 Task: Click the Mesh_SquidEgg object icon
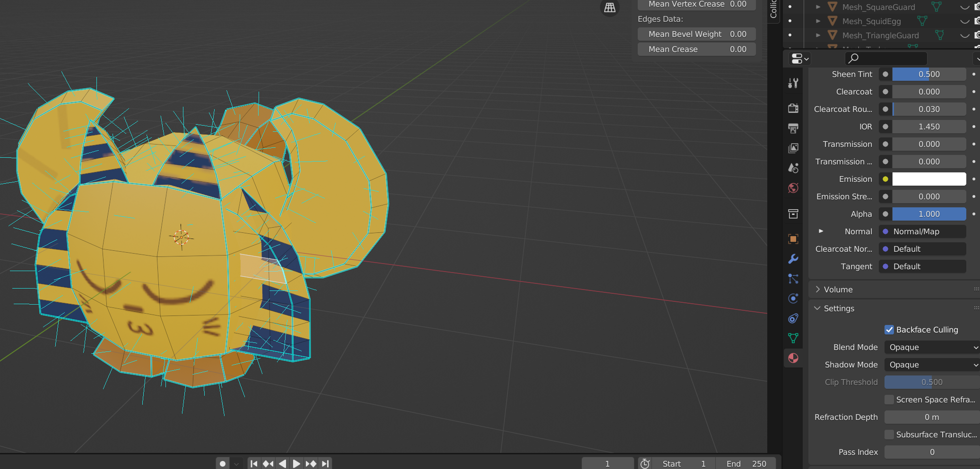tap(833, 21)
